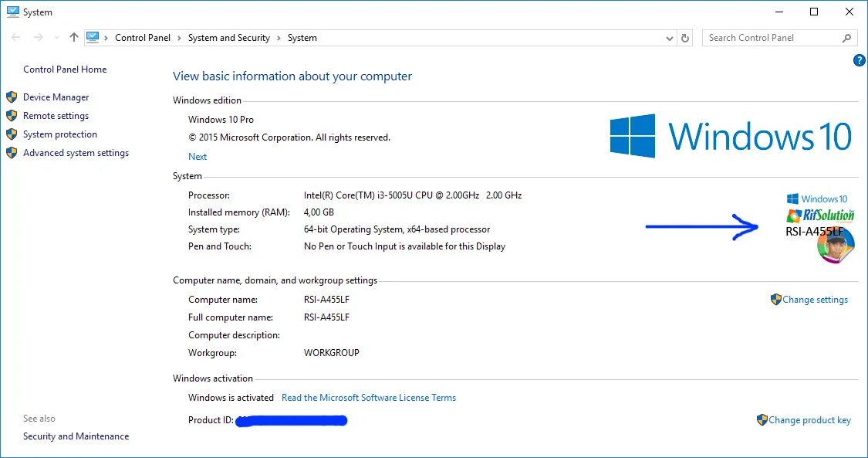Refresh the System page
Screen dimensions: 868x458
click(x=685, y=38)
